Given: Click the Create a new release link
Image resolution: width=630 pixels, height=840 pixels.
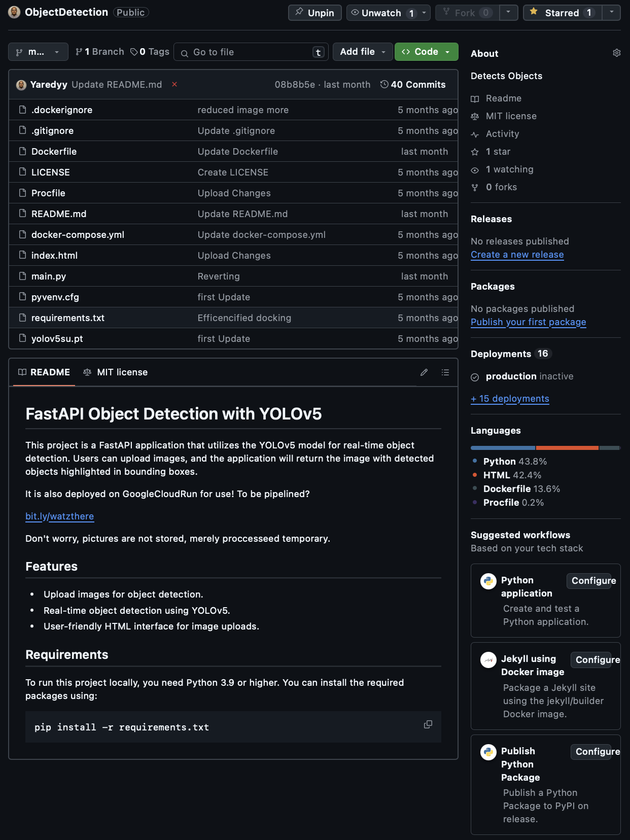Looking at the screenshot, I should (517, 255).
